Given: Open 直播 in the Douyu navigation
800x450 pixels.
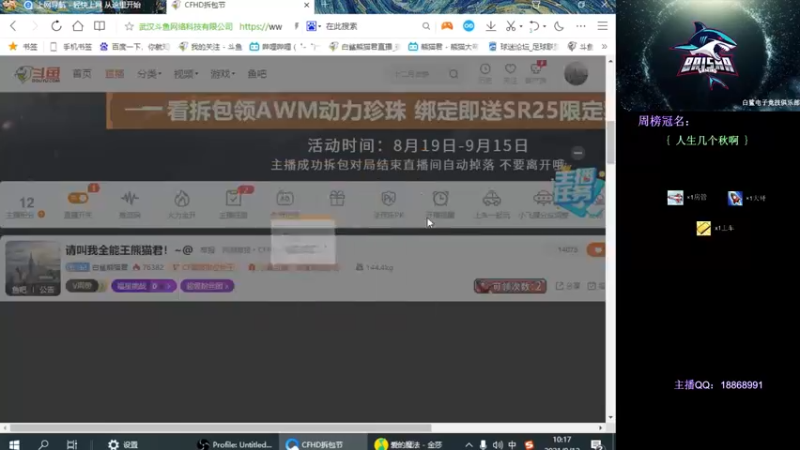Looking at the screenshot, I should 114,74.
